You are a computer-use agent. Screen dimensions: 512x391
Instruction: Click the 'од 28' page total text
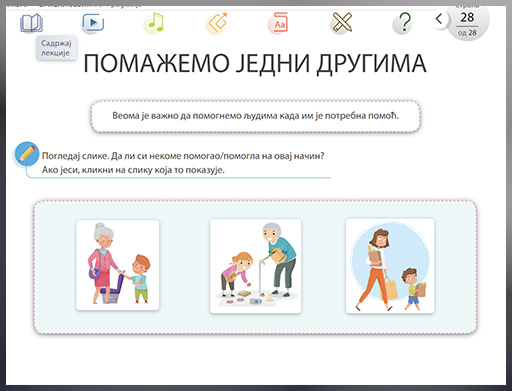467,33
